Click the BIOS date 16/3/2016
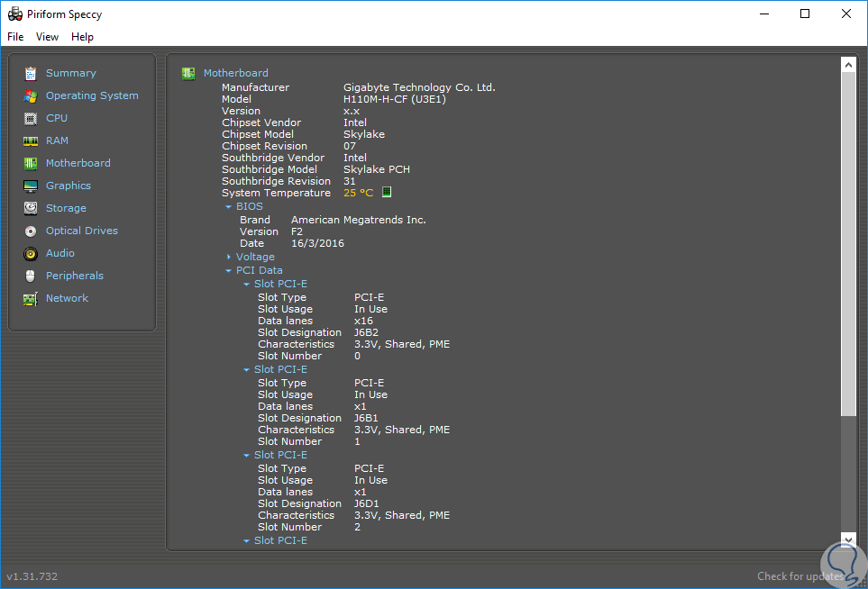The width and height of the screenshot is (868, 589). coord(317,243)
